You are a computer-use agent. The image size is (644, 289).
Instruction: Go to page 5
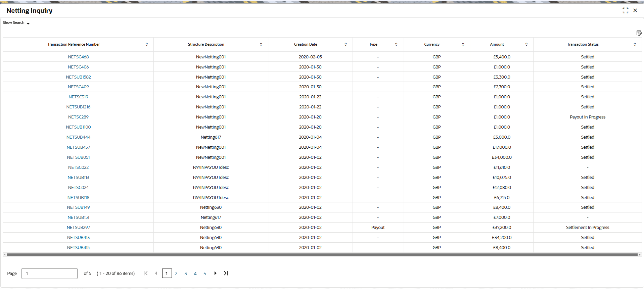coord(205,274)
